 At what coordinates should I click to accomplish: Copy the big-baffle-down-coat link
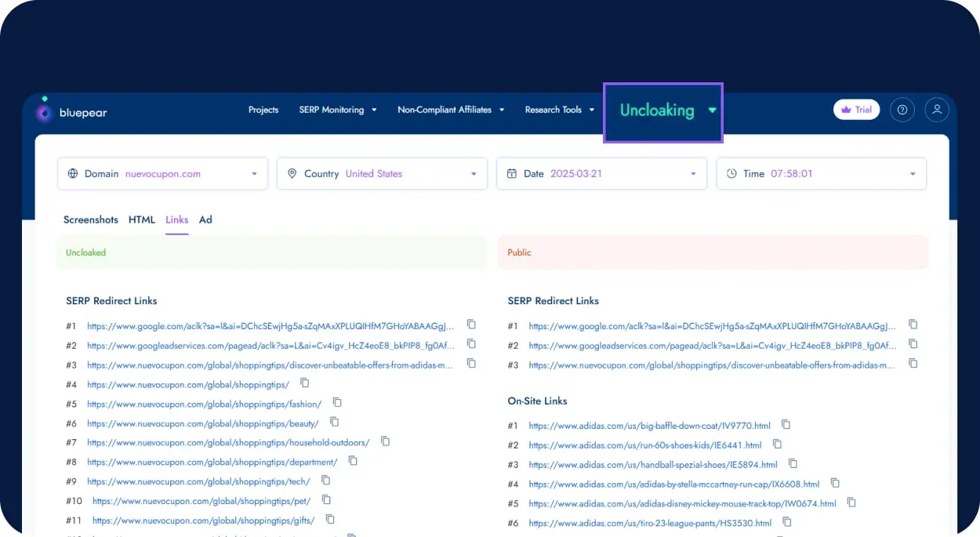click(786, 425)
